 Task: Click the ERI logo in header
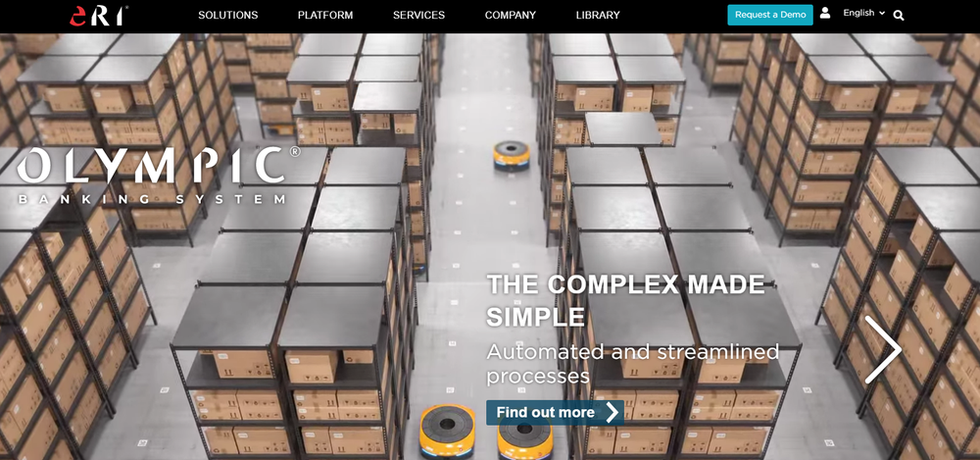(x=99, y=15)
